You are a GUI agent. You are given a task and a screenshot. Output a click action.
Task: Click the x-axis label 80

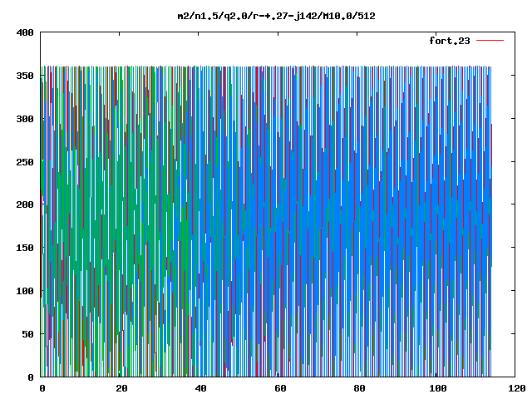click(359, 388)
